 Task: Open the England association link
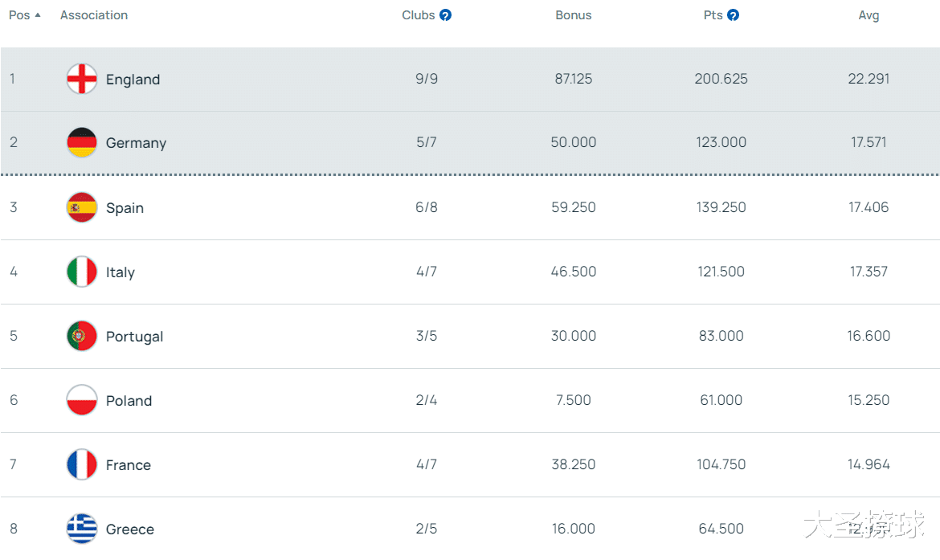coord(133,80)
